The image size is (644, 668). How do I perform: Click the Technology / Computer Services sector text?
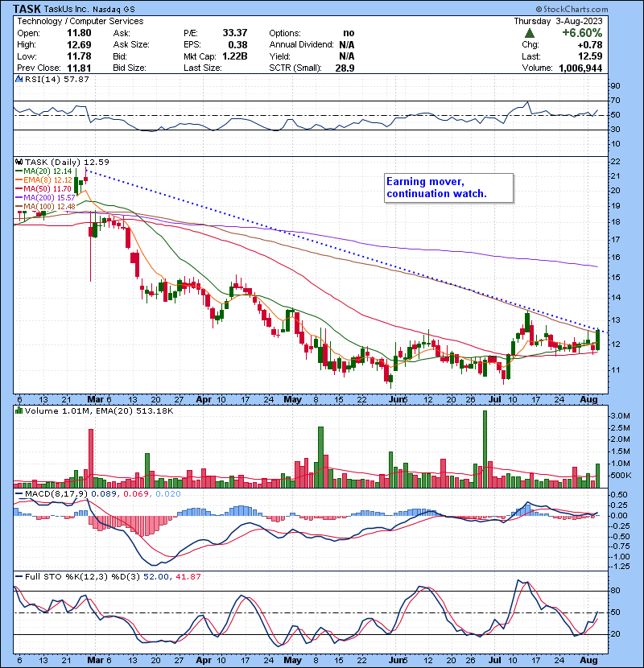coord(80,21)
